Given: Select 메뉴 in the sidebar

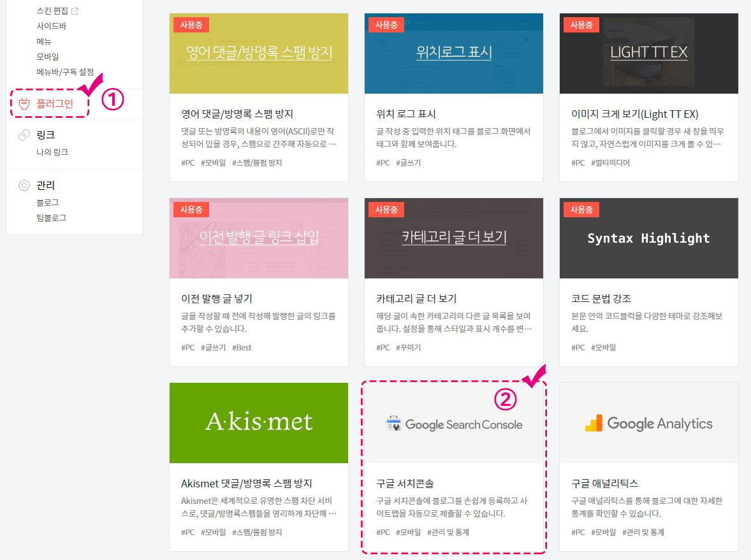Looking at the screenshot, I should (x=43, y=41).
